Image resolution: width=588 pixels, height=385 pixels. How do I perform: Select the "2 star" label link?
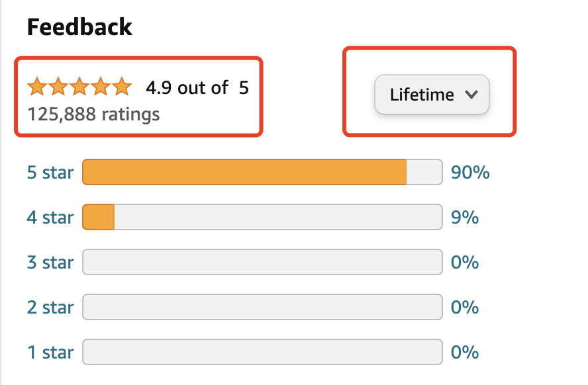[50, 308]
